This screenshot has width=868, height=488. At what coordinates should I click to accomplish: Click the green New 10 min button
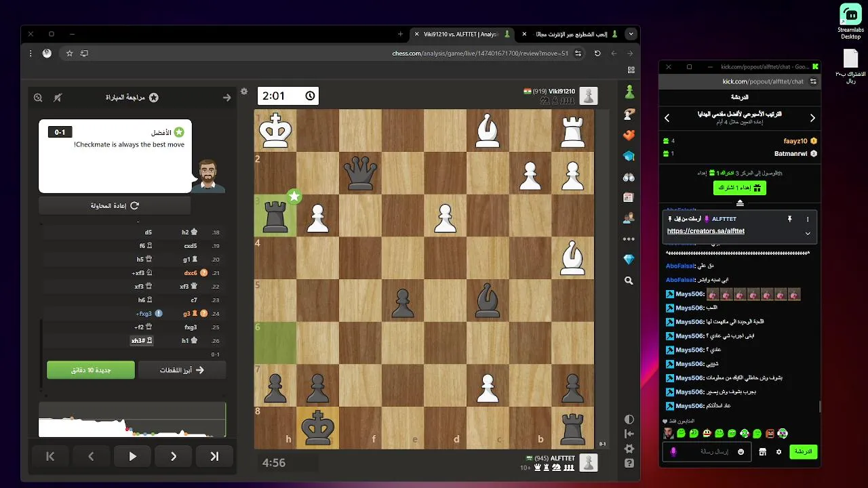(91, 370)
